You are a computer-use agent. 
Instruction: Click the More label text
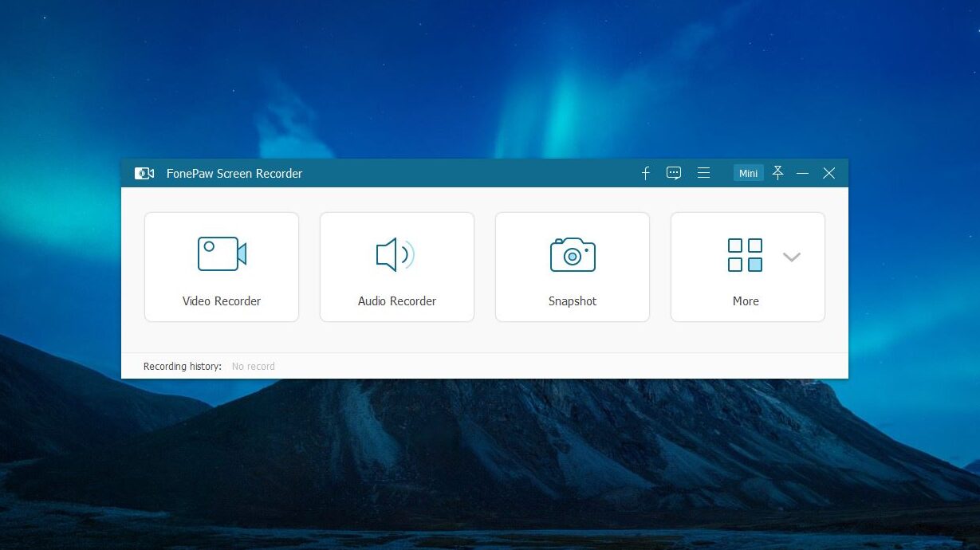coord(746,301)
